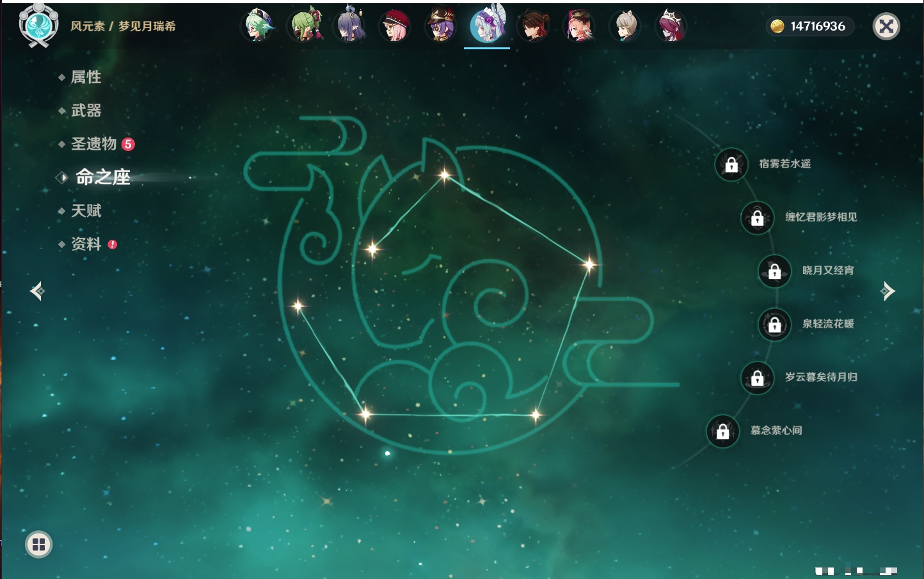Switch to the pink-haired character with dark hat

579,26
